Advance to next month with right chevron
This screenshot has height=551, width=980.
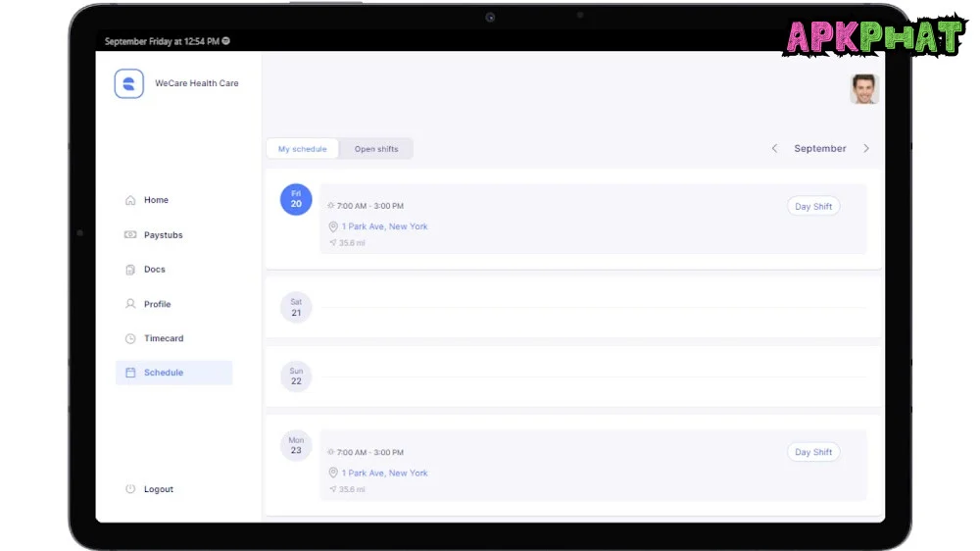866,149
